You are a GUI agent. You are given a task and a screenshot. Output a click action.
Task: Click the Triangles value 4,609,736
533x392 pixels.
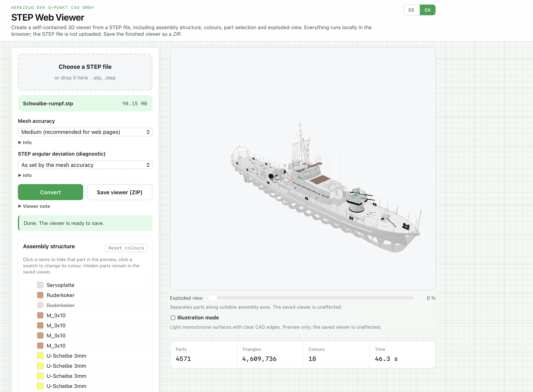[x=259, y=359]
